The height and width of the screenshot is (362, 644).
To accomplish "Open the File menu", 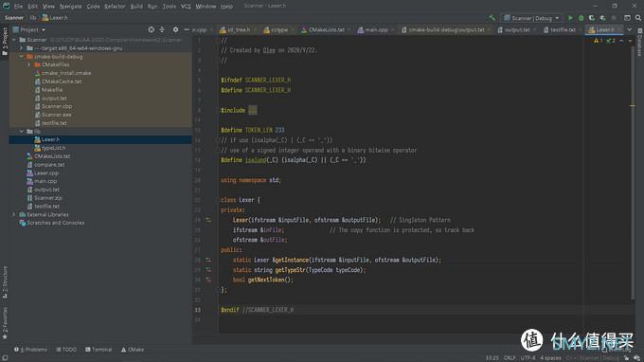I will 19,7.
